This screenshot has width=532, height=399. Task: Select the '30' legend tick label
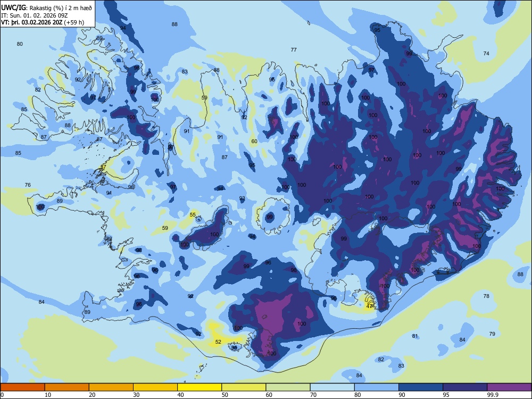(136, 395)
